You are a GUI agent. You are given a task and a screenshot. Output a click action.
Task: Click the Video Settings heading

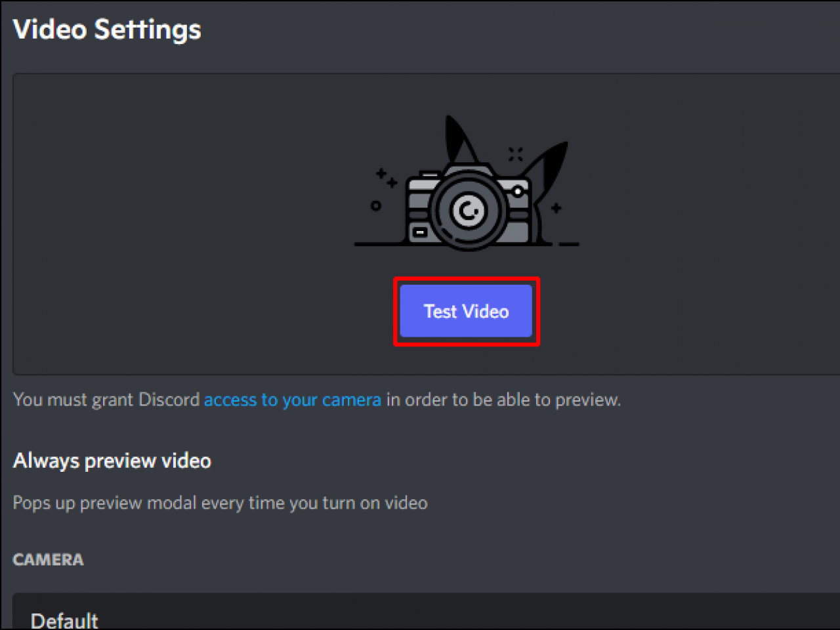click(x=106, y=30)
